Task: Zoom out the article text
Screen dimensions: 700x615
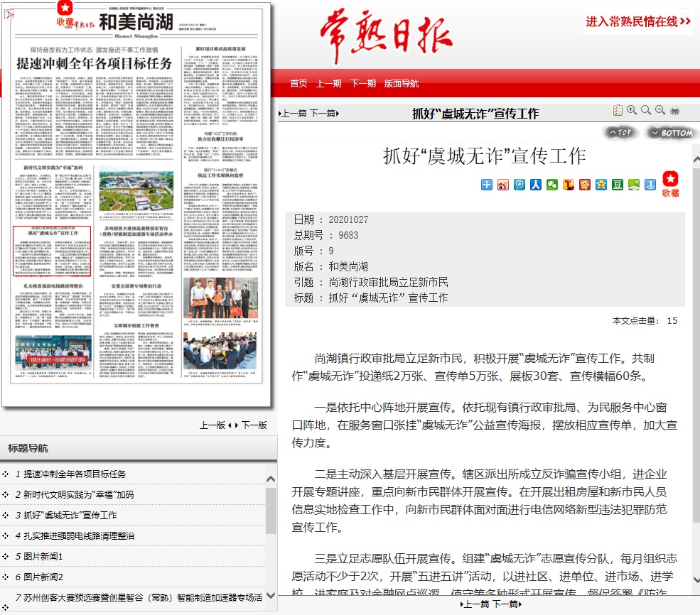Action: tap(660, 110)
